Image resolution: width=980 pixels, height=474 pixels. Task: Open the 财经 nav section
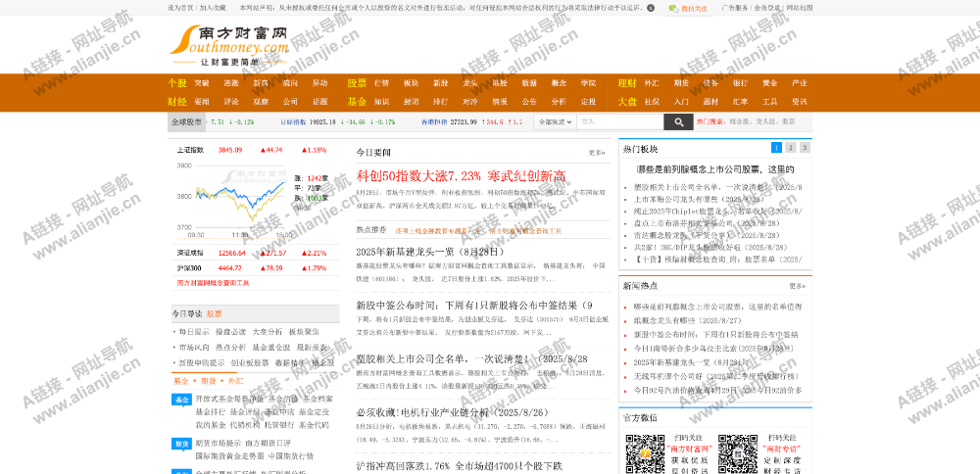point(176,101)
